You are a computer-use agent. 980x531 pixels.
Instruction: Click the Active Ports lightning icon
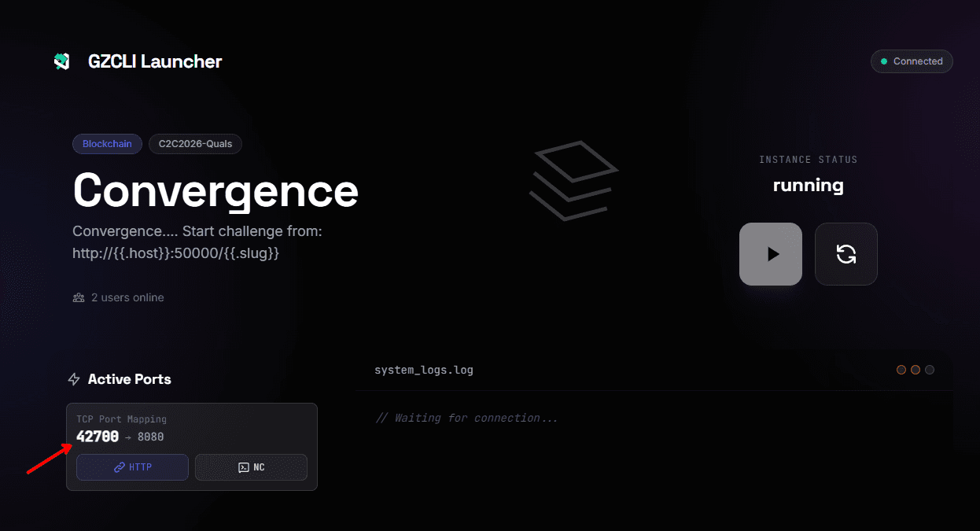pyautogui.click(x=74, y=379)
